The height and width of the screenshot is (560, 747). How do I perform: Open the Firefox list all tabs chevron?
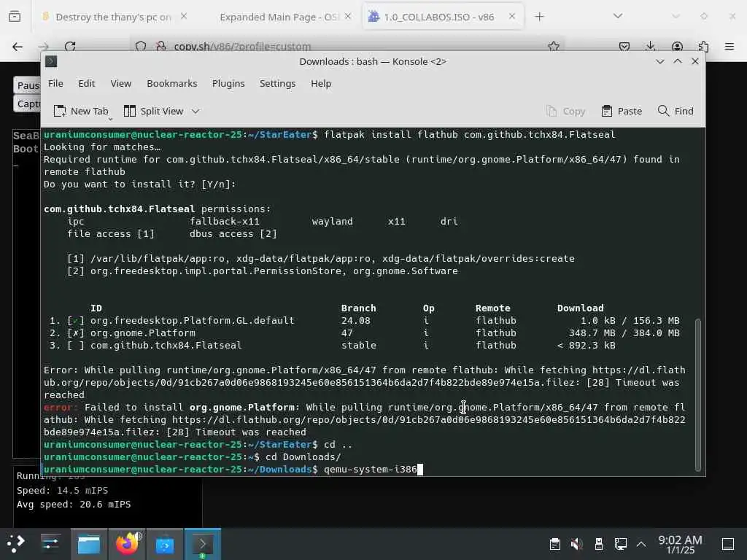point(618,16)
